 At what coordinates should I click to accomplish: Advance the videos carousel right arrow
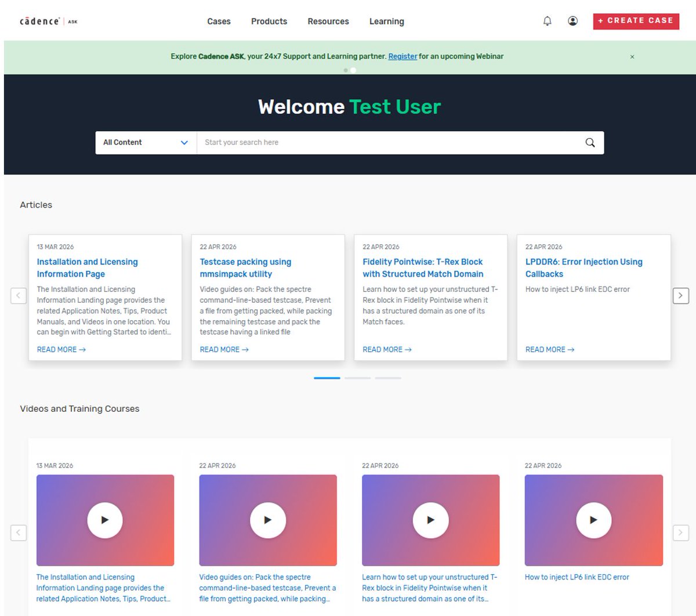tap(680, 532)
